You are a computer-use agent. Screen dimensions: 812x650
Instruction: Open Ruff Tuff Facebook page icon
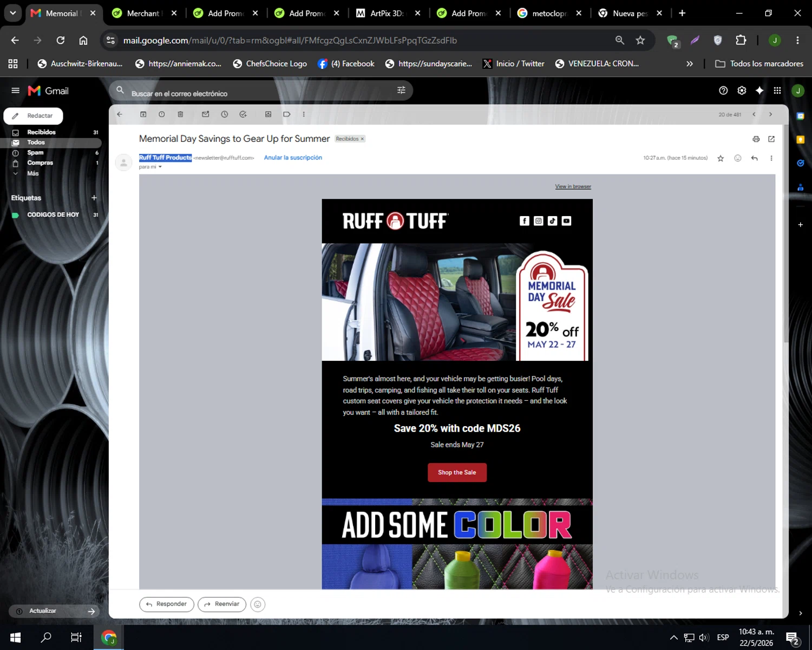pyautogui.click(x=525, y=221)
